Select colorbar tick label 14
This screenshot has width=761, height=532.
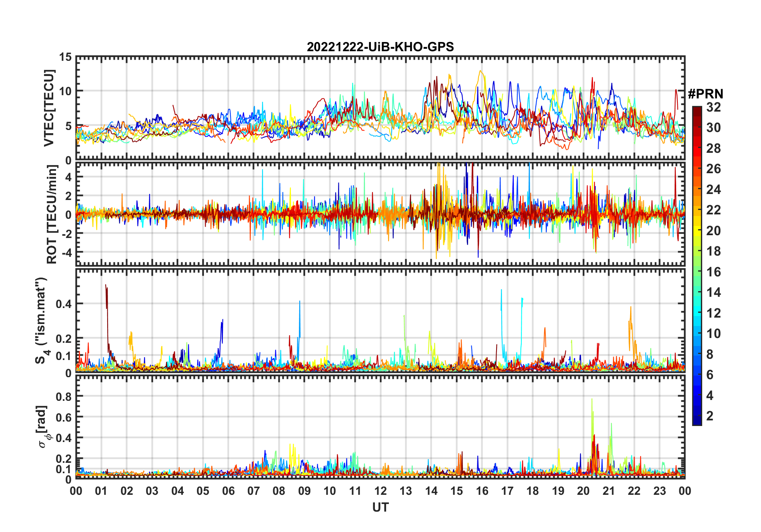click(713, 292)
